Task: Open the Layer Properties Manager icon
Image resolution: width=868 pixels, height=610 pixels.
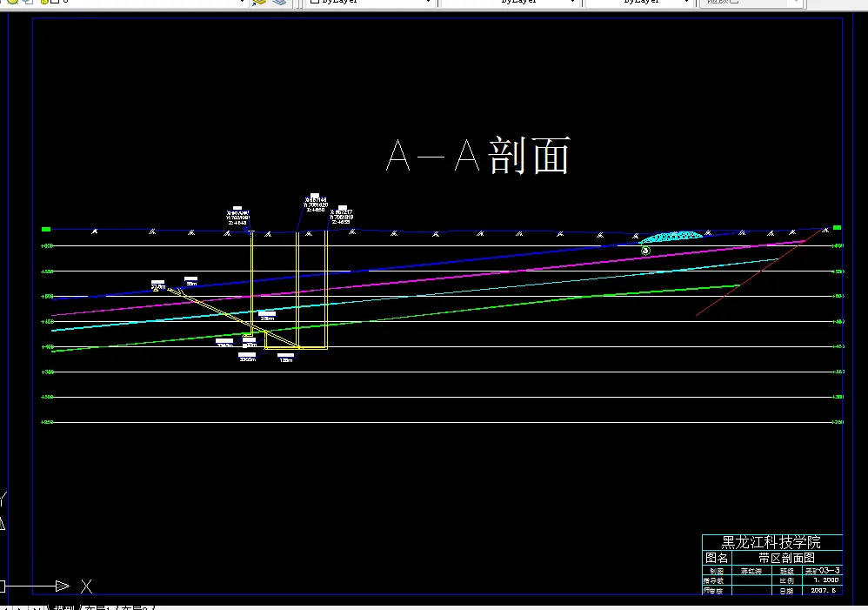Action: pyautogui.click(x=259, y=2)
